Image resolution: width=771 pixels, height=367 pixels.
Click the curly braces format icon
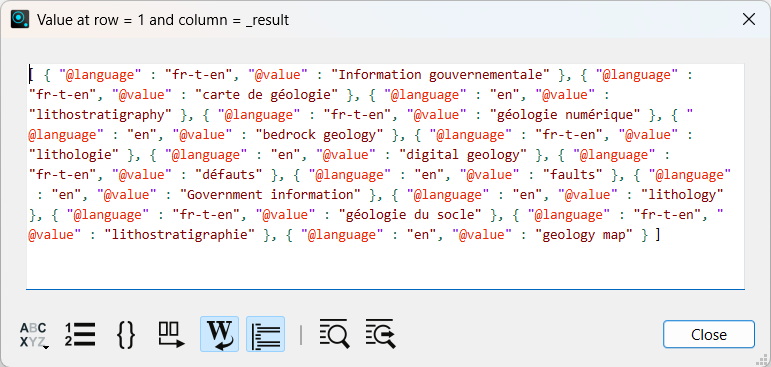(x=126, y=335)
